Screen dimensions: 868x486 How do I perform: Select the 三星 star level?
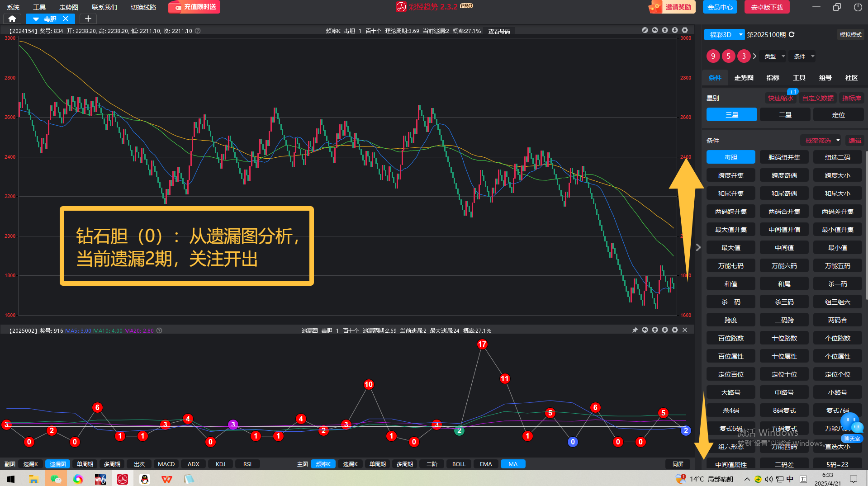tap(731, 114)
